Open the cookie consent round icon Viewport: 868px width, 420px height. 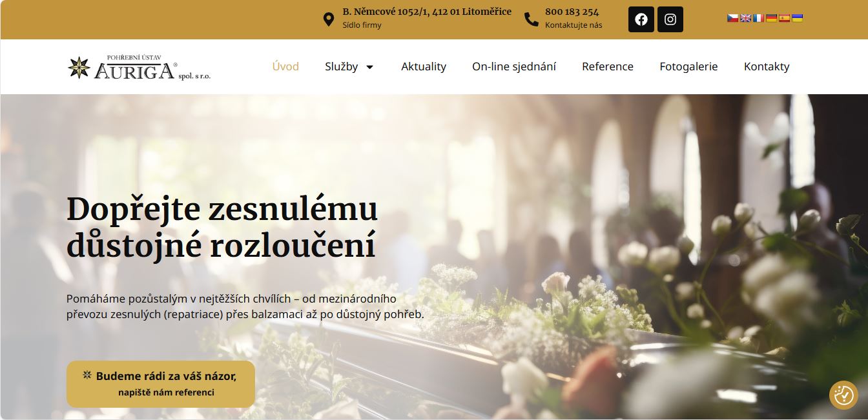pos(843,395)
